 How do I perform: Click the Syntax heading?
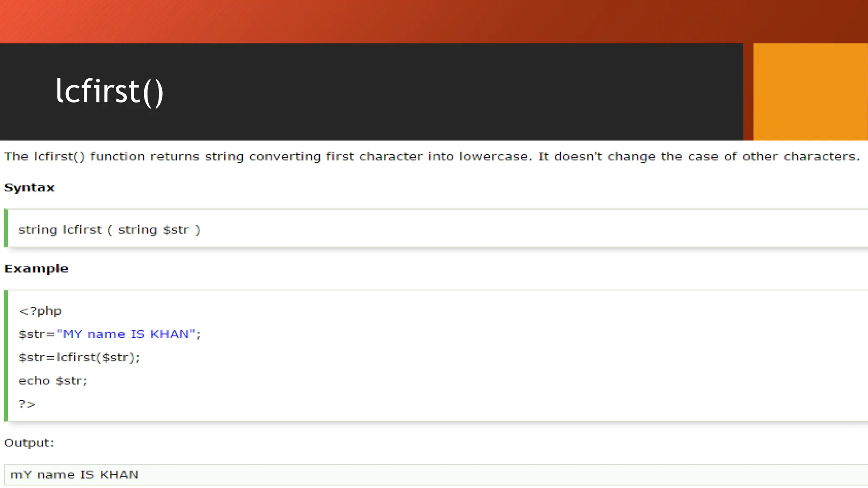(29, 188)
